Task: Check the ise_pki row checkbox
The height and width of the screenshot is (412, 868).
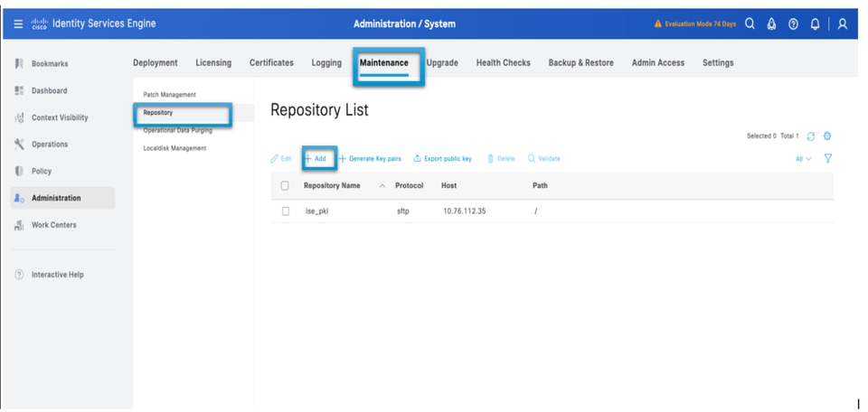Action: pos(286,211)
